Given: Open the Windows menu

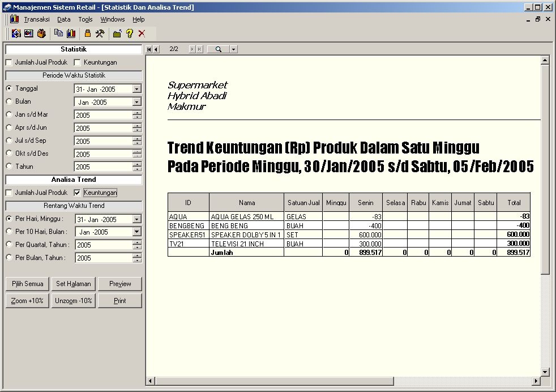Looking at the screenshot, I should (x=112, y=19).
